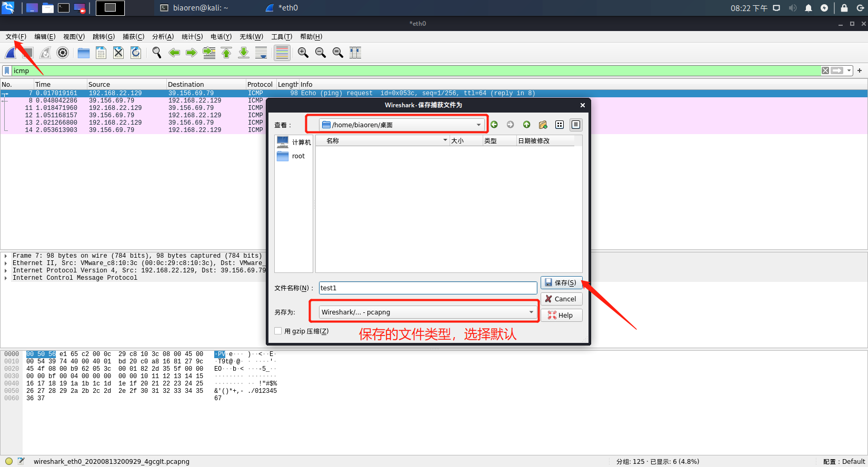Open expert information status icon
Screen dimensions: 868x467
tap(9, 461)
